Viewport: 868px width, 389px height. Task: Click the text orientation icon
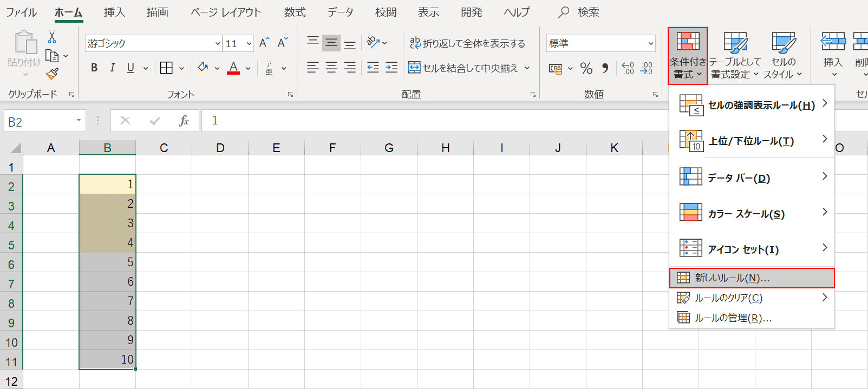(x=373, y=42)
